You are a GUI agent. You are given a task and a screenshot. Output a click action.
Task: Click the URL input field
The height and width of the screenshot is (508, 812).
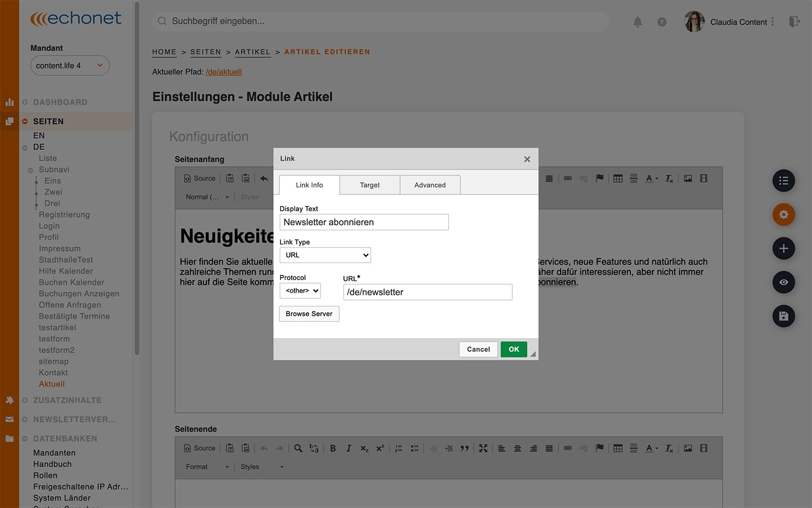pyautogui.click(x=427, y=292)
